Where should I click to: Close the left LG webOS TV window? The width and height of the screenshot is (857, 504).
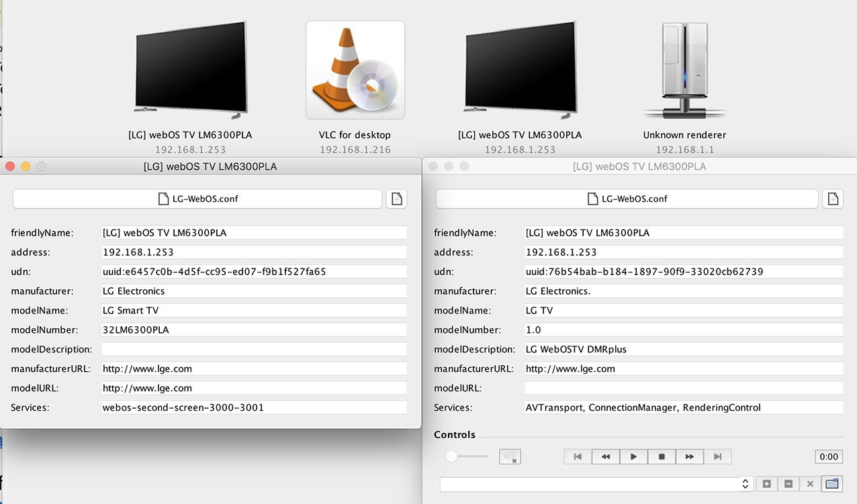(10, 166)
